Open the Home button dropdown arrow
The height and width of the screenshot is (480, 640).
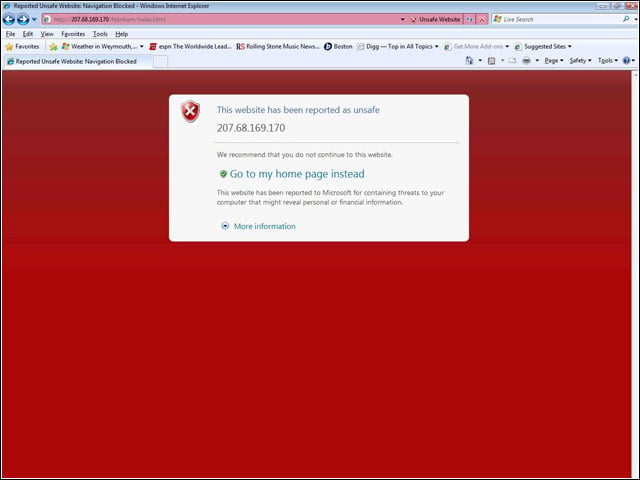click(480, 60)
